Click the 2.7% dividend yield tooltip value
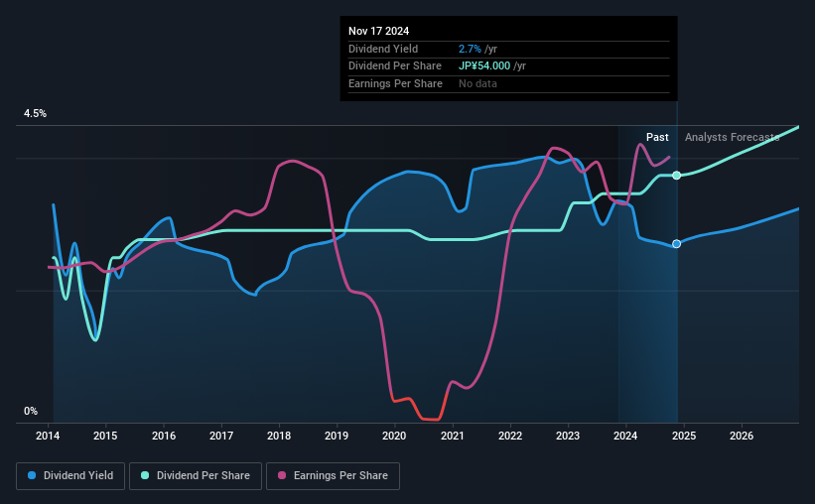This screenshot has width=815, height=504. click(x=470, y=49)
